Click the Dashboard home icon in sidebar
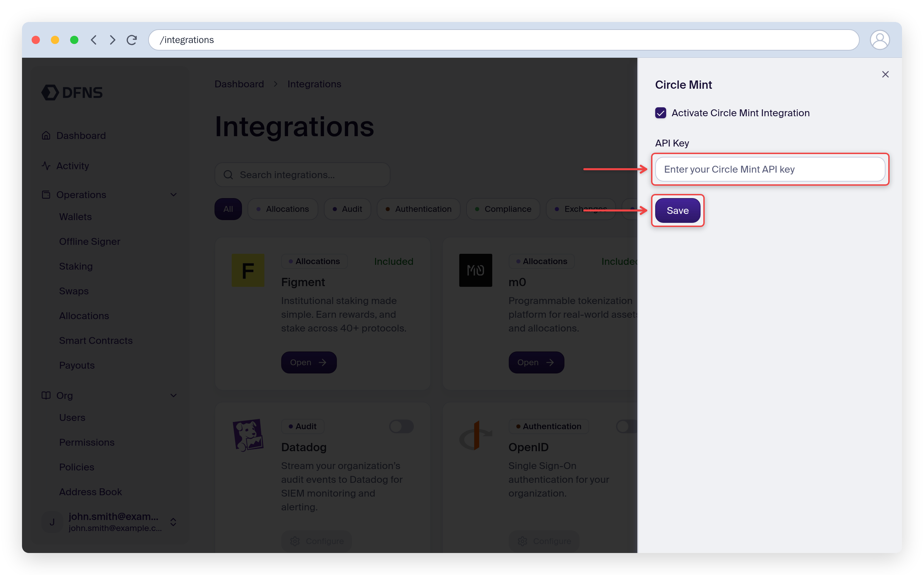The width and height of the screenshot is (924, 575). (x=46, y=135)
